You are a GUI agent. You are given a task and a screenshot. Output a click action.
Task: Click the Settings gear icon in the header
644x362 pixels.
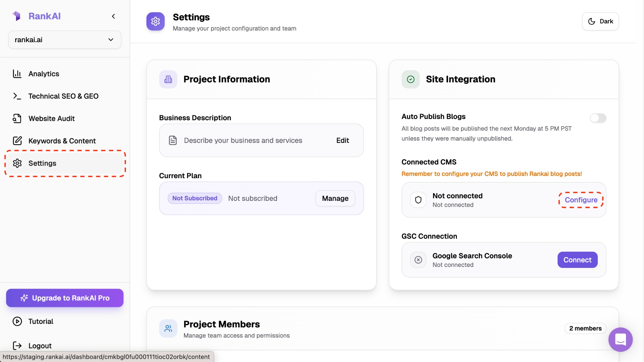[156, 21]
